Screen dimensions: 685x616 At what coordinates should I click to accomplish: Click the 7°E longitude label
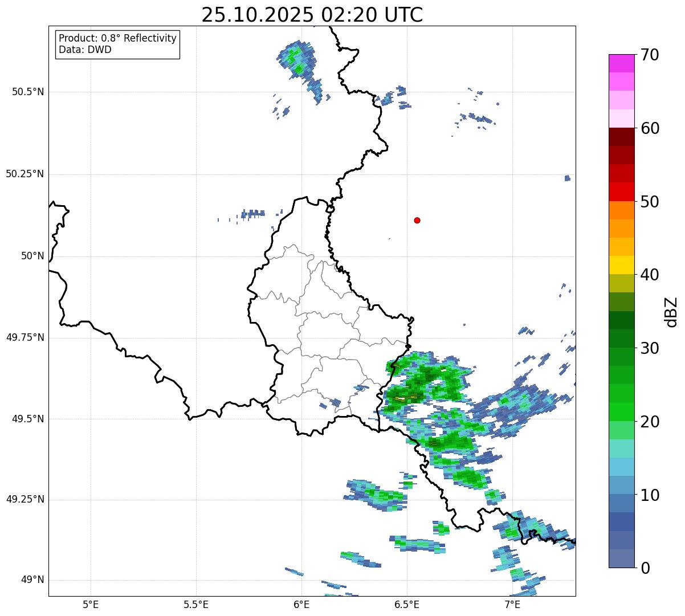click(x=512, y=604)
